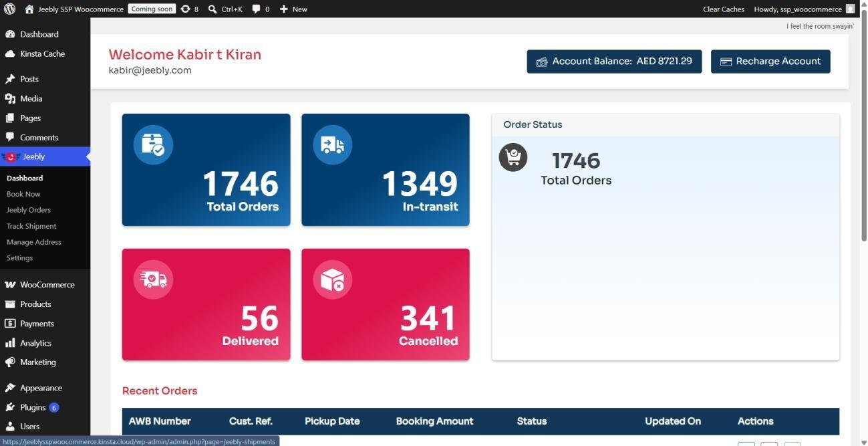This screenshot has width=868, height=446.
Task: Click the Recent Orders heading
Action: click(160, 391)
